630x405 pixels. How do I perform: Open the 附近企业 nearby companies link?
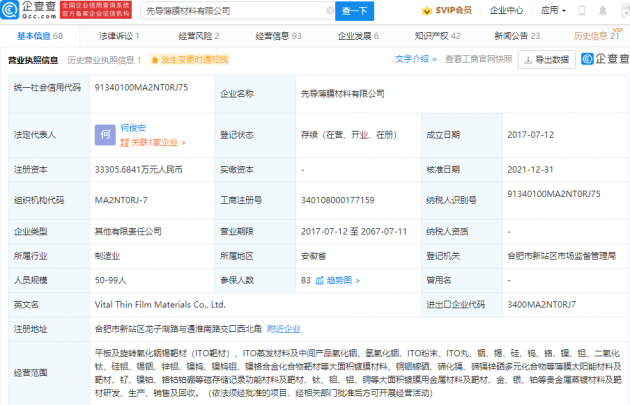pyautogui.click(x=284, y=329)
